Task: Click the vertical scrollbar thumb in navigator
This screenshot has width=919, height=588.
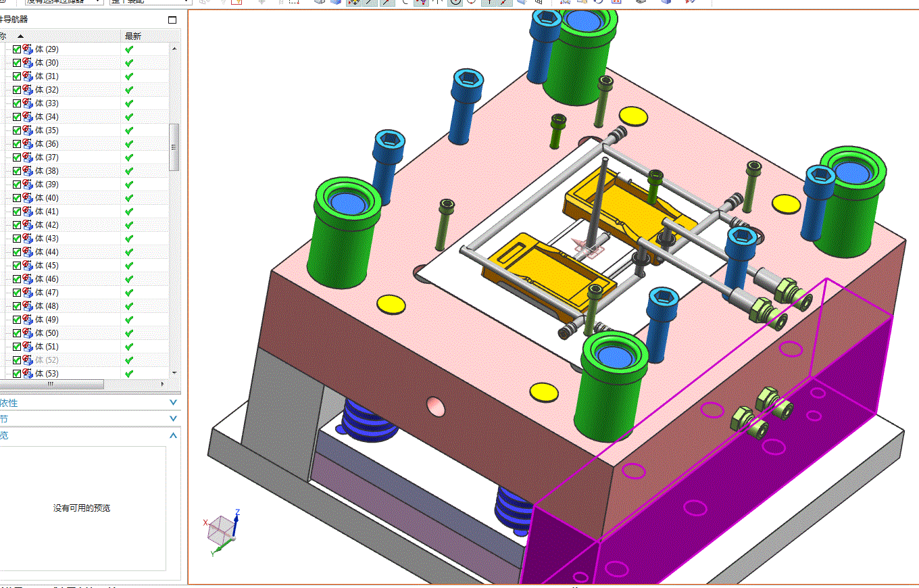Action: pos(174,147)
